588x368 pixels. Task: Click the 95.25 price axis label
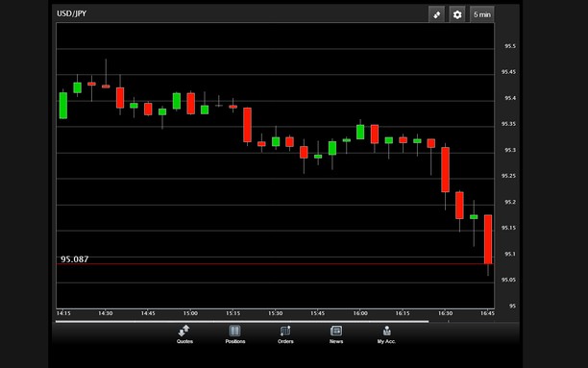pyautogui.click(x=508, y=176)
